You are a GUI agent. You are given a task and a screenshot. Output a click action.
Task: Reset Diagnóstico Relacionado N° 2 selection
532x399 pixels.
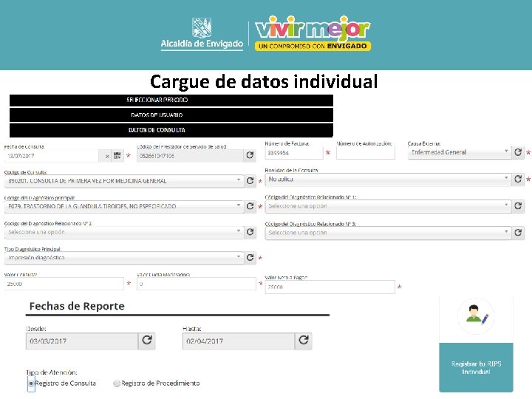[x=250, y=232]
